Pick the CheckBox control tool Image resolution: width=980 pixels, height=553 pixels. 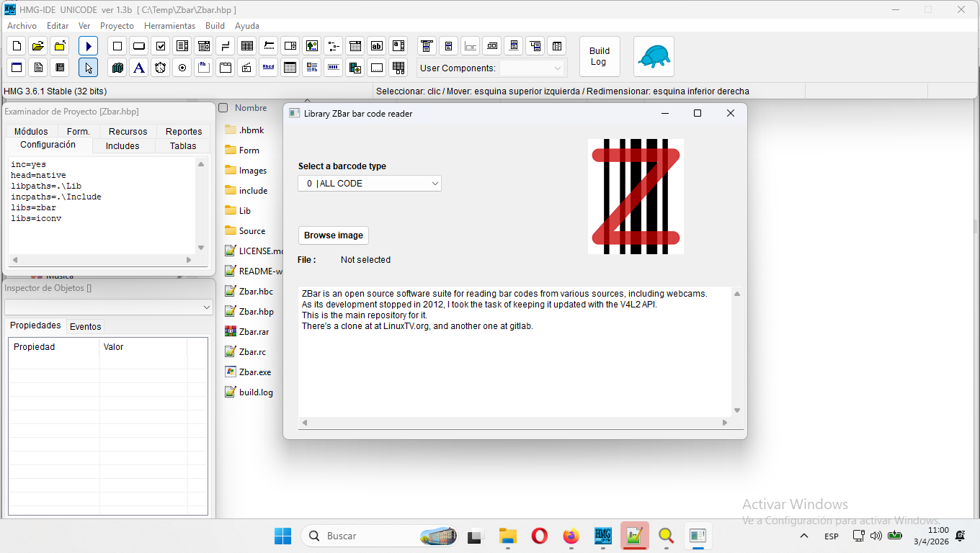(161, 46)
